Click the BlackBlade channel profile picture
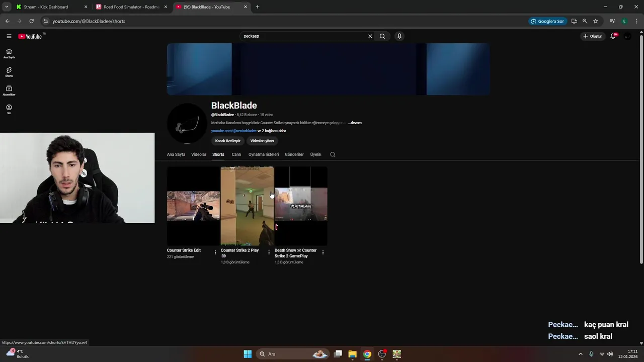This screenshot has width=644, height=362. pos(187,123)
